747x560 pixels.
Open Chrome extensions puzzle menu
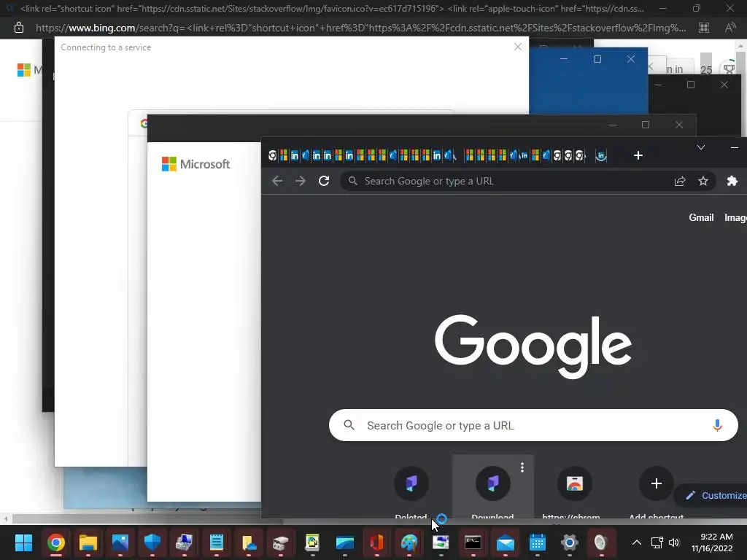[x=732, y=181]
